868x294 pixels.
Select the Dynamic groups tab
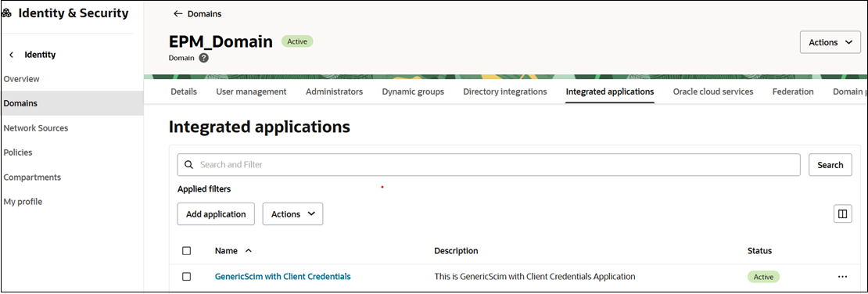coord(413,92)
